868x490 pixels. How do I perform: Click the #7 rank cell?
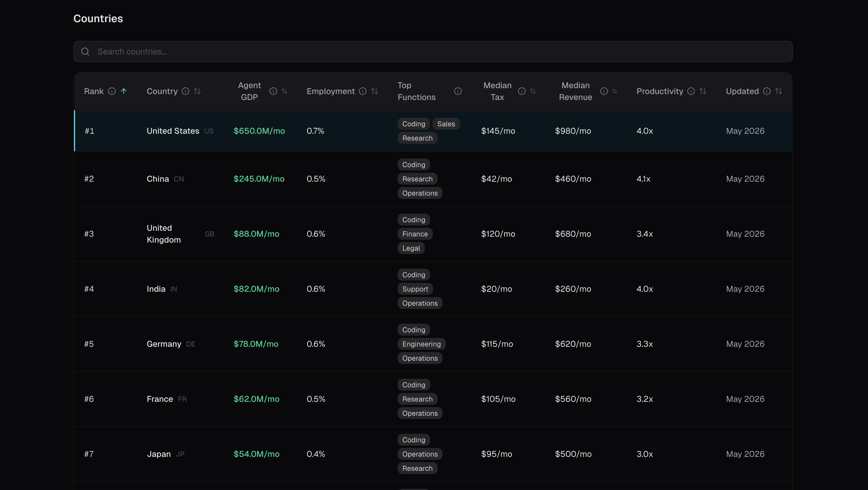[x=89, y=454]
